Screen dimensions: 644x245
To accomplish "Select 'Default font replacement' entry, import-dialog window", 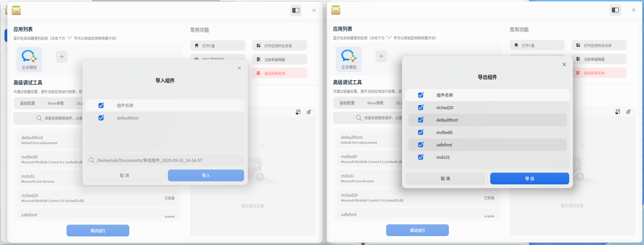I will coord(50,140).
